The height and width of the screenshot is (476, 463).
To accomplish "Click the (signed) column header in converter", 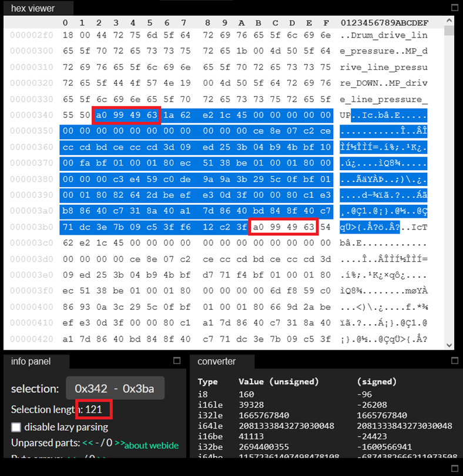I will tap(377, 382).
